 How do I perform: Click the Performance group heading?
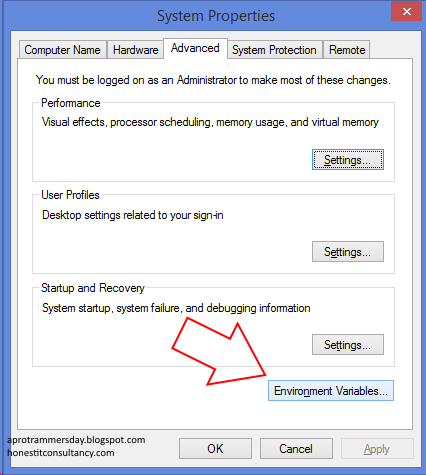71,103
